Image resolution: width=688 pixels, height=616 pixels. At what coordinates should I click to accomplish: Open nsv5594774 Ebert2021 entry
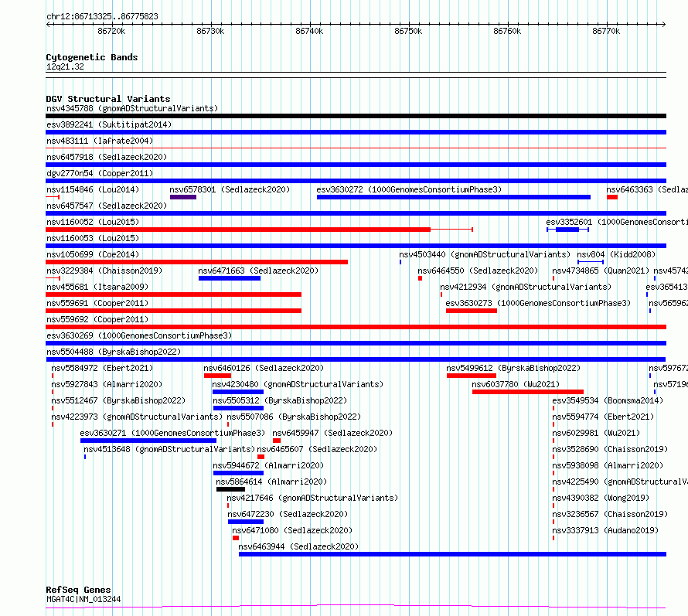[x=603, y=417]
